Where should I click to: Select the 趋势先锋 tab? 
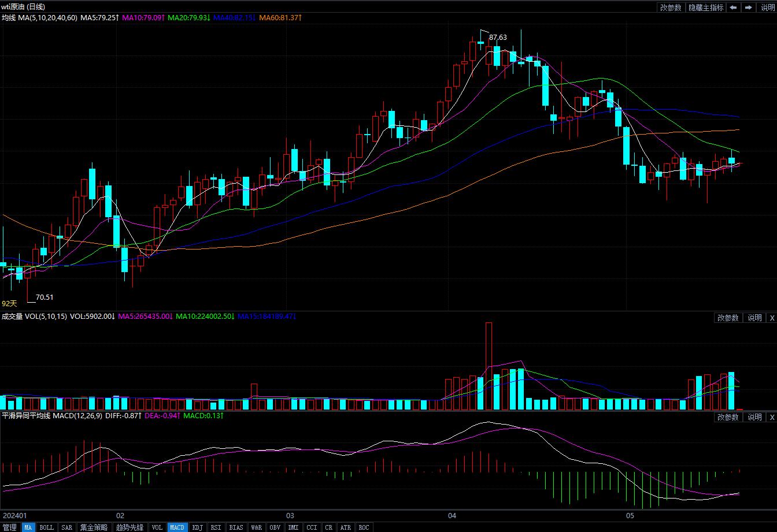click(x=129, y=527)
